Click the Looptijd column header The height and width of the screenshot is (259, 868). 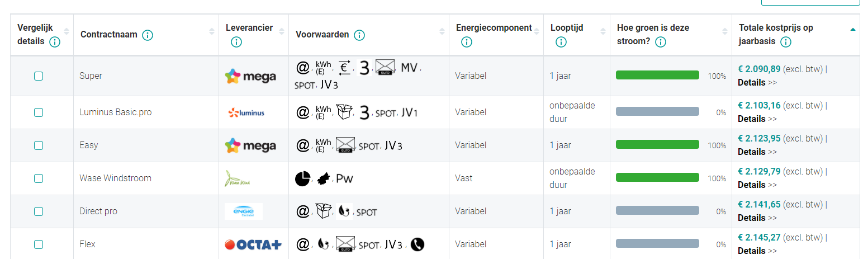tap(566, 28)
